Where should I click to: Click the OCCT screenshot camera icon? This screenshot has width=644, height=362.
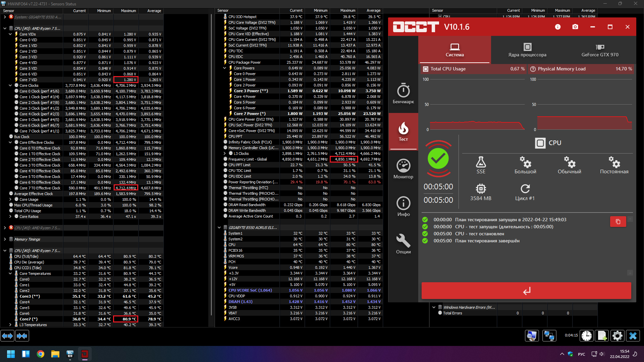575,27
